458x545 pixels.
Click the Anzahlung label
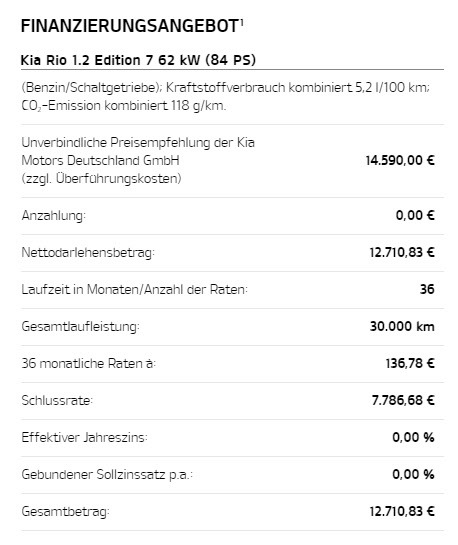click(x=54, y=215)
